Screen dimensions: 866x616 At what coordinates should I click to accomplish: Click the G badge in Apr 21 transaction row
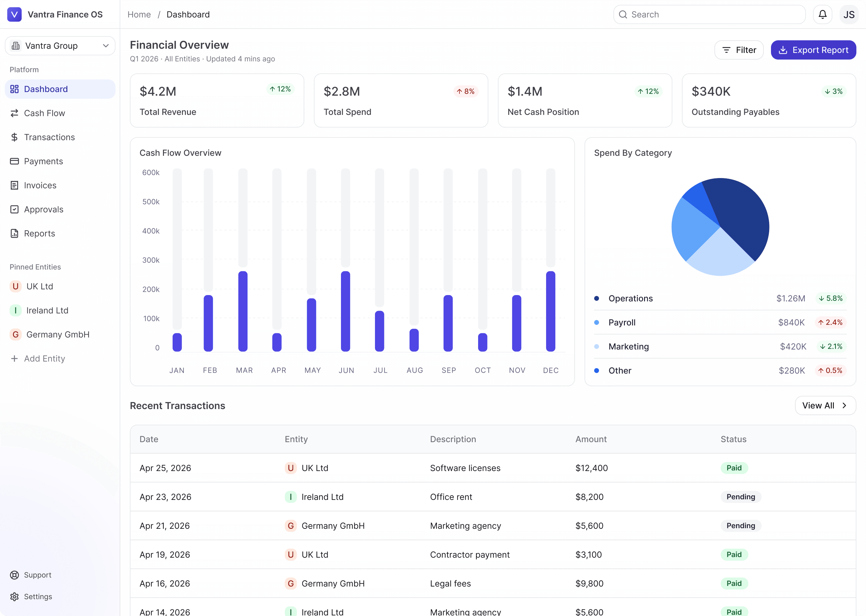(x=291, y=526)
